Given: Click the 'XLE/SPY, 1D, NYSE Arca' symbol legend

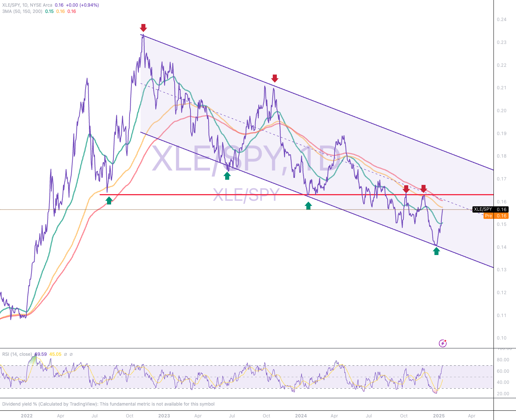Looking at the screenshot, I should 27,5.
